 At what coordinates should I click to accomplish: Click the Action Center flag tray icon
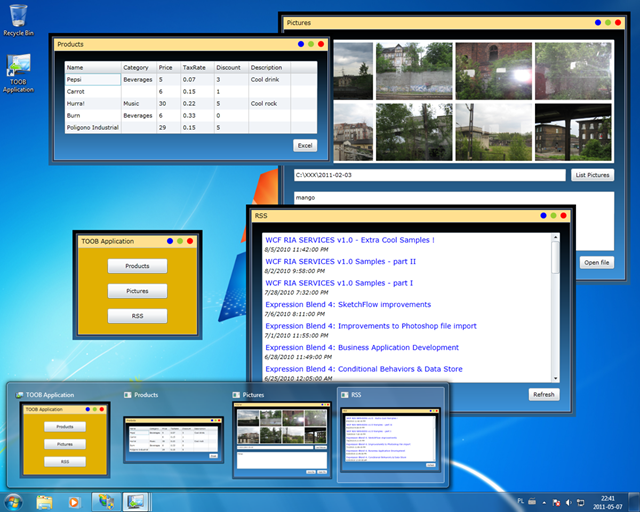point(556,502)
